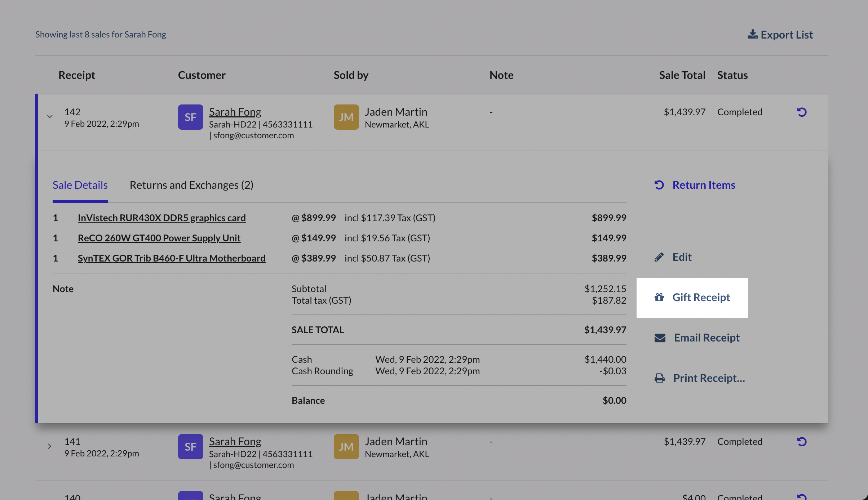Open ReCO 260W GT400 Power Supply Unit link
The height and width of the screenshot is (500, 868).
coord(159,238)
